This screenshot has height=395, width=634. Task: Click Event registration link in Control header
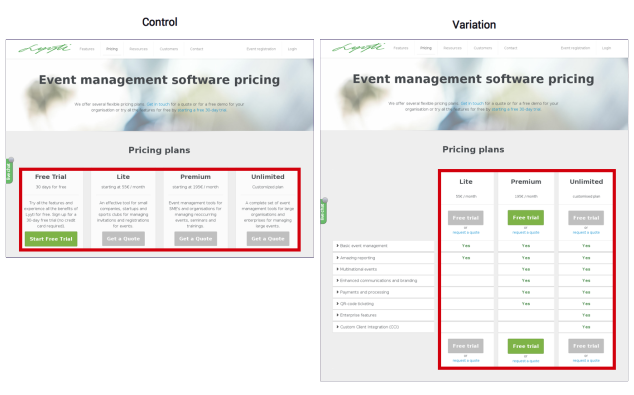point(261,49)
